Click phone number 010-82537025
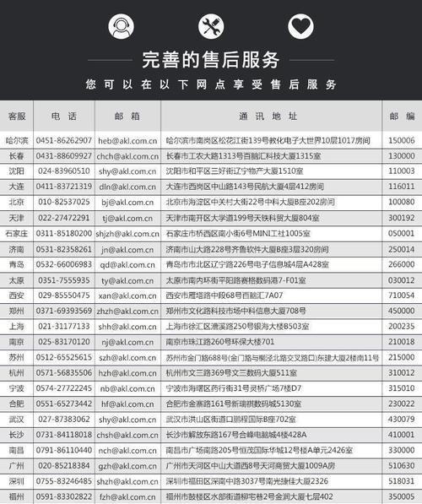This screenshot has height=504, width=422. point(64,202)
